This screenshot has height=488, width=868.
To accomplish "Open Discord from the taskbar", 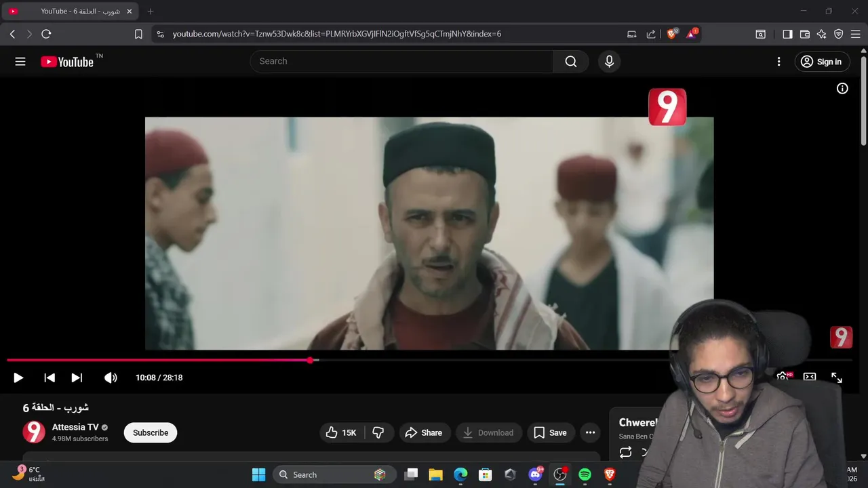I will [536, 474].
